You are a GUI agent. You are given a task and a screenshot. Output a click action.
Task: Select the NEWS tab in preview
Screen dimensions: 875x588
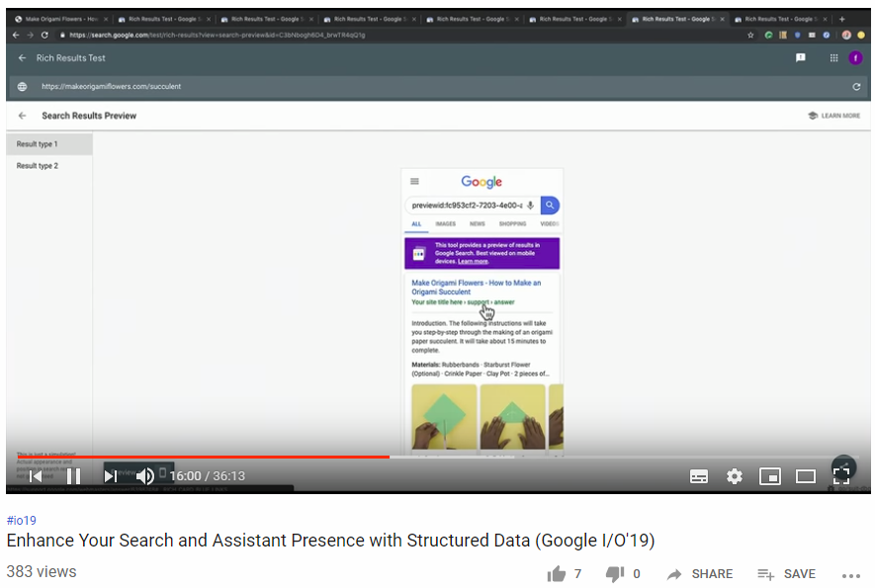[478, 223]
